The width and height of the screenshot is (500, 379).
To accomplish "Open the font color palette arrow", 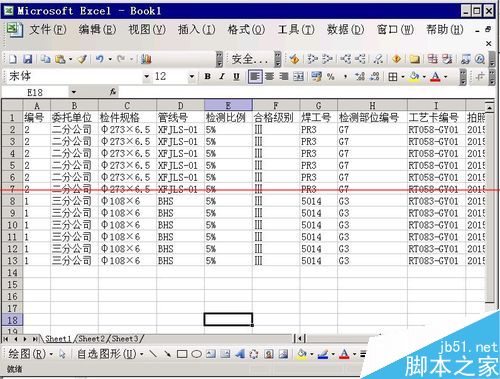I will (445, 77).
